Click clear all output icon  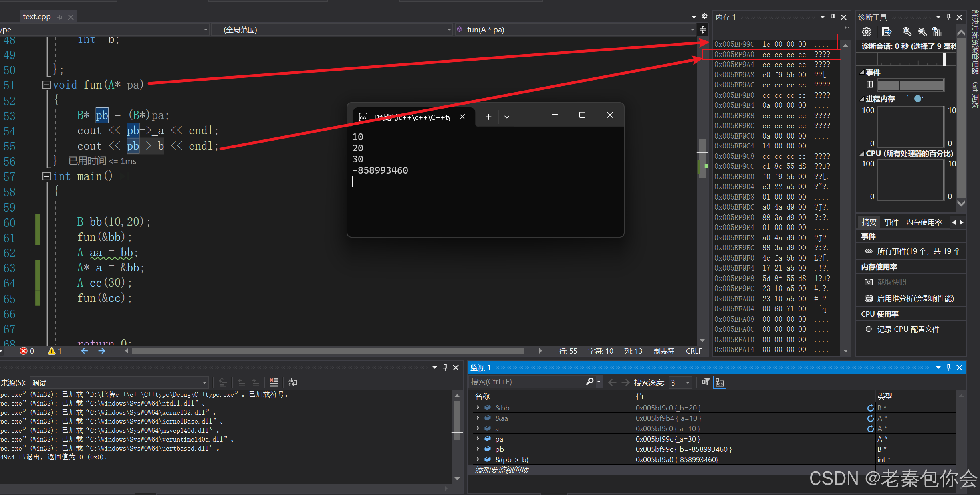tap(274, 382)
